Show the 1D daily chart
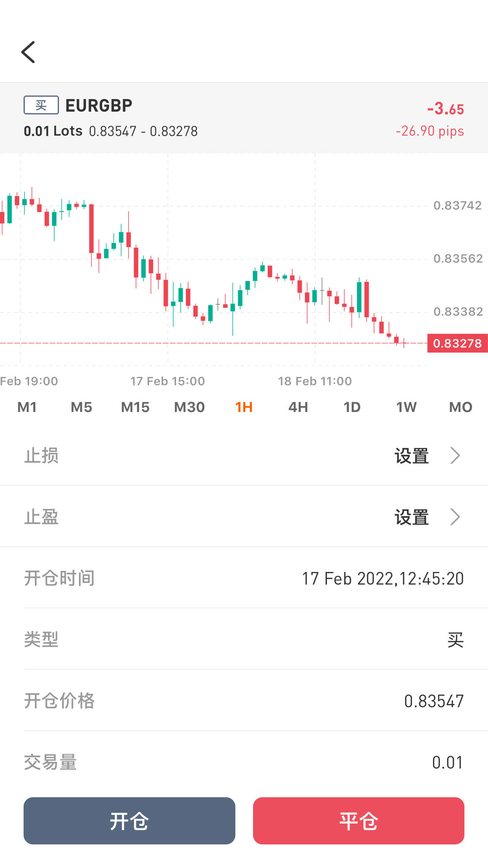This screenshot has height=868, width=488. pyautogui.click(x=352, y=407)
